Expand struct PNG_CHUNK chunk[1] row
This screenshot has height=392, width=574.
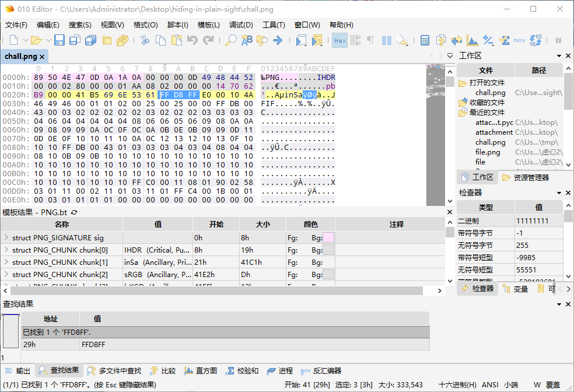pos(6,262)
